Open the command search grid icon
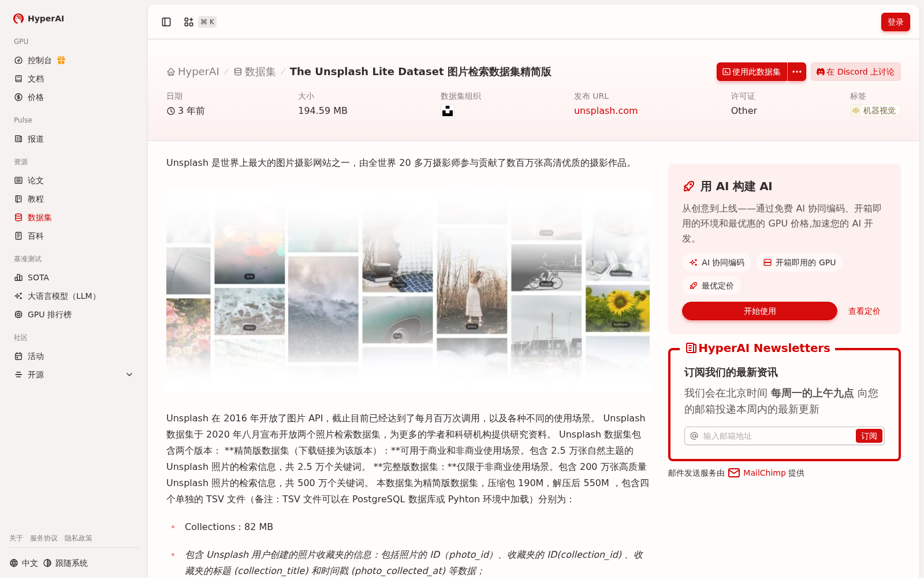Screen dimensions: 924x578 pyautogui.click(x=189, y=22)
